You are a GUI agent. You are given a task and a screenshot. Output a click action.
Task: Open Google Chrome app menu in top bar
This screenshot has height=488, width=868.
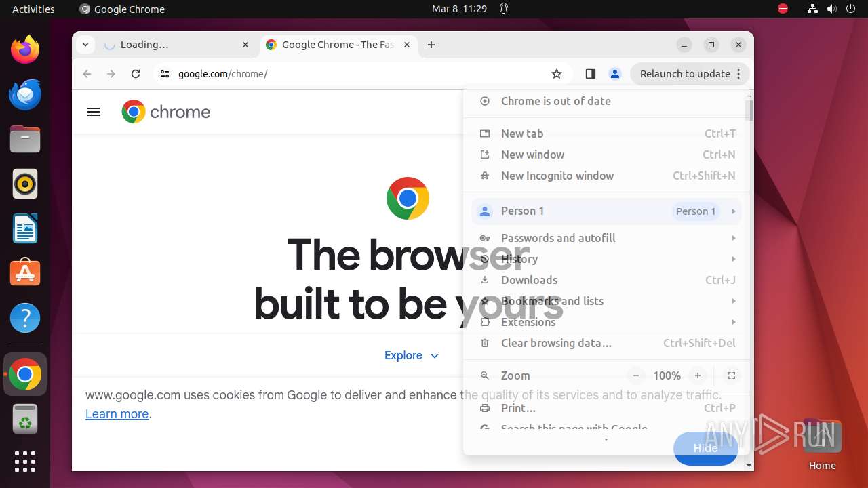tap(122, 9)
